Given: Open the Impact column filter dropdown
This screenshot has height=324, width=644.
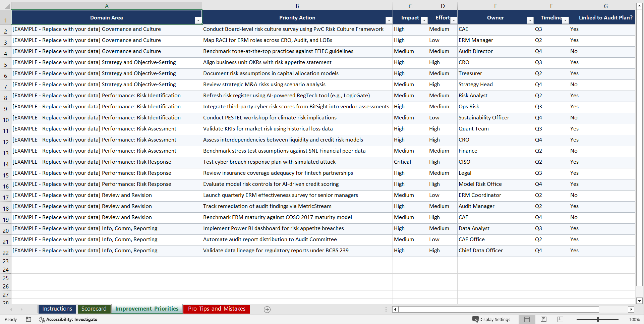Looking at the screenshot, I should (x=424, y=20).
